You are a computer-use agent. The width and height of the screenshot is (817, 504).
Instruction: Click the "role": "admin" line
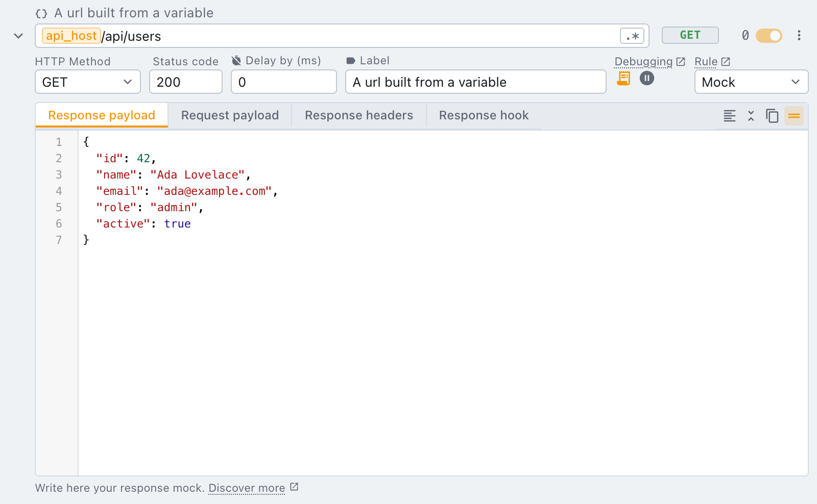(x=150, y=207)
